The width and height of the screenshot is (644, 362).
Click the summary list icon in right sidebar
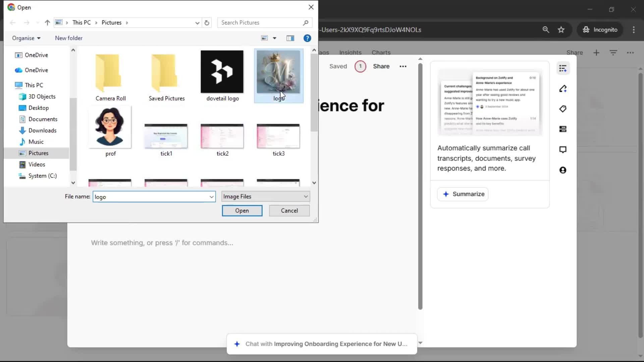click(x=563, y=68)
